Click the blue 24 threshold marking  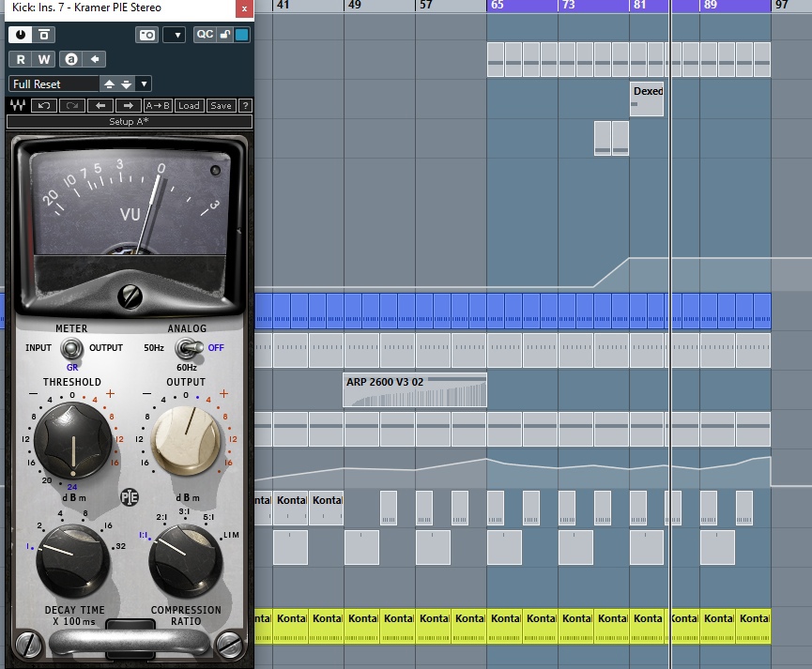tap(72, 487)
